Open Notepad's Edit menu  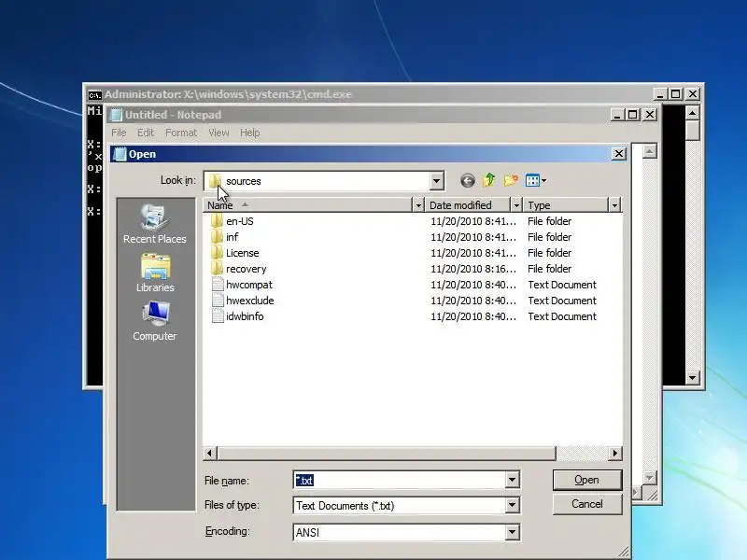[x=146, y=133]
